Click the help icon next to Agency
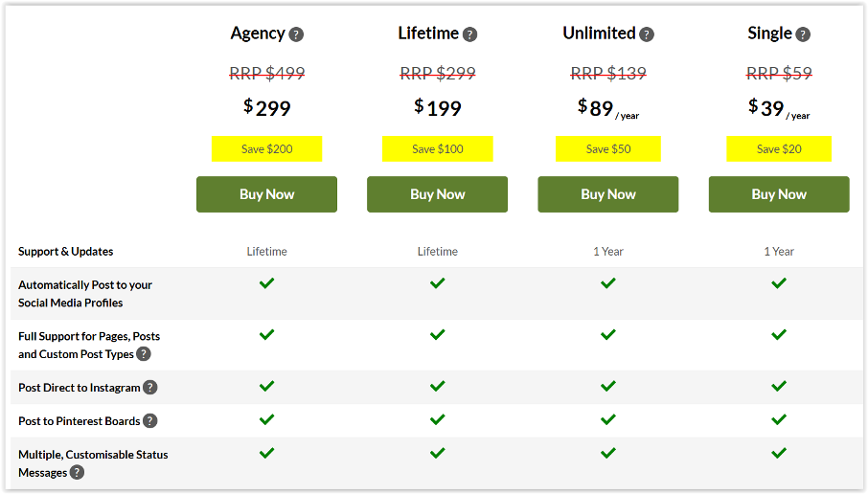868x494 pixels. (x=297, y=34)
